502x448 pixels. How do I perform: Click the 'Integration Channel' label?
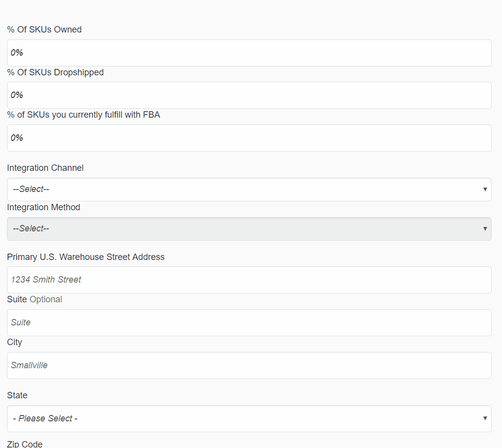tap(45, 168)
